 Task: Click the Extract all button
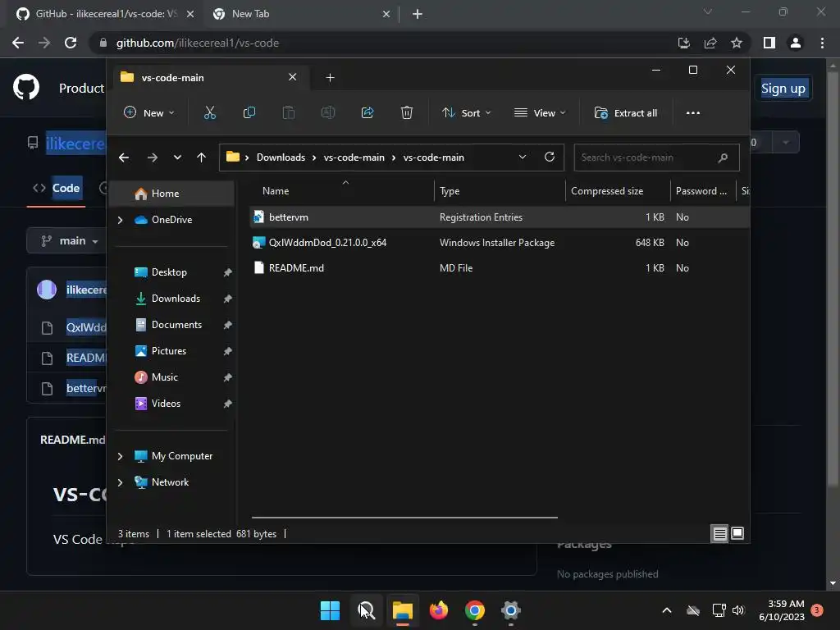click(626, 113)
